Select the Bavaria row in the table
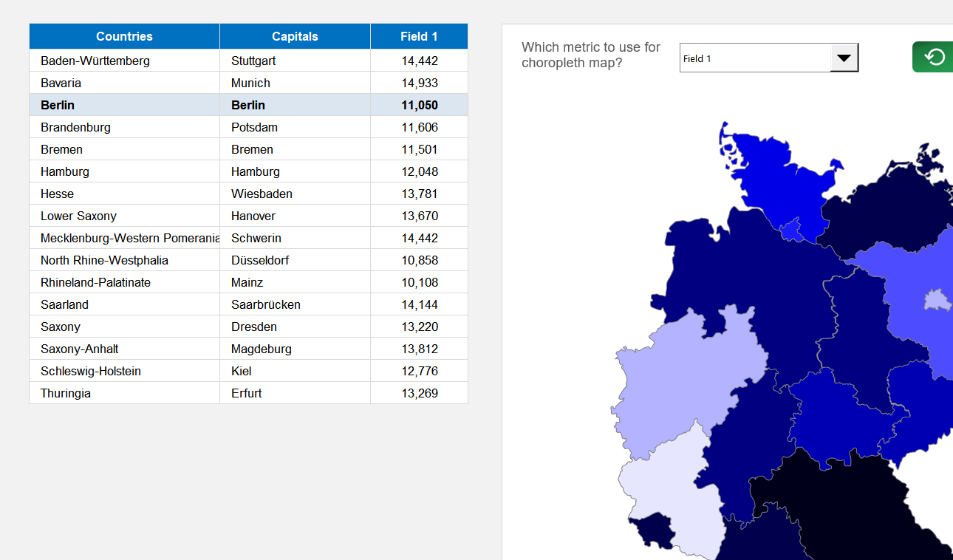This screenshot has width=953, height=560. click(x=124, y=83)
